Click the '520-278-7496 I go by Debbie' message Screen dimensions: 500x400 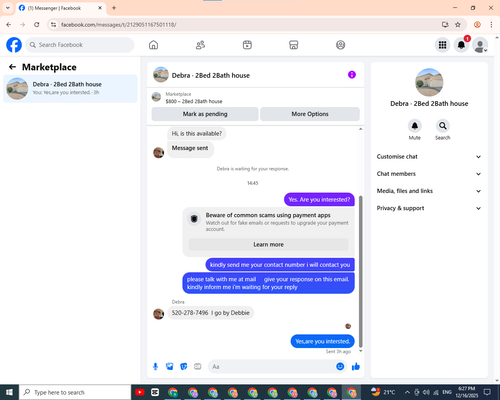(210, 313)
